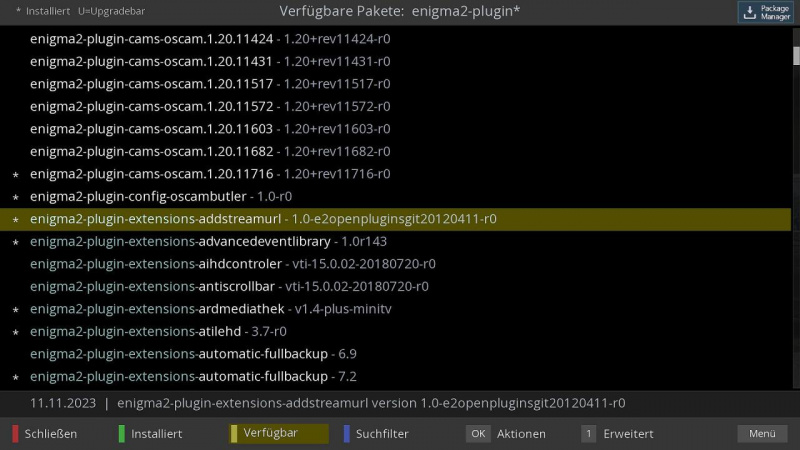Select enigma2-plugin-config-oscambutler package

click(x=395, y=196)
